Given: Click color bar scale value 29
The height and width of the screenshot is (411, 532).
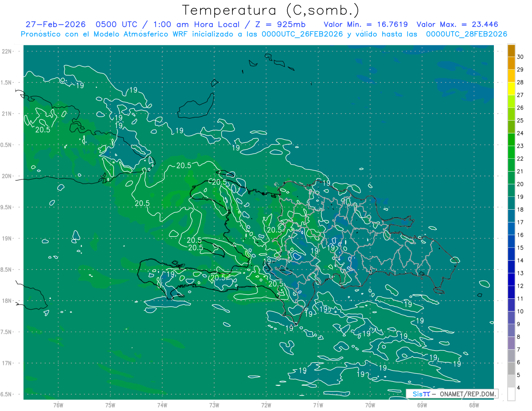Looking at the screenshot, I should [x=520, y=70].
